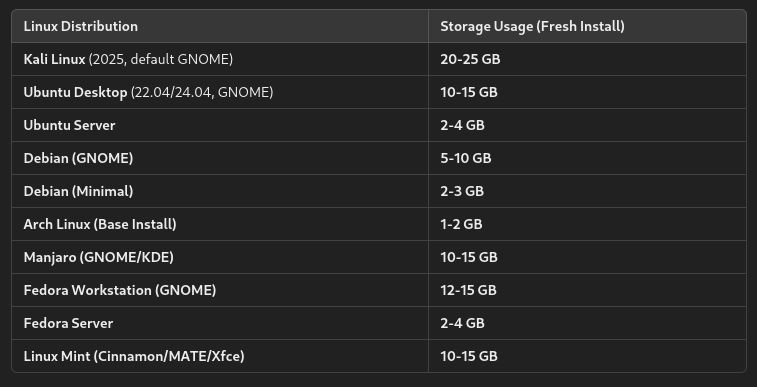Click Linux Mint's 10-15 GB value
The image size is (757, 387).
pos(469,356)
